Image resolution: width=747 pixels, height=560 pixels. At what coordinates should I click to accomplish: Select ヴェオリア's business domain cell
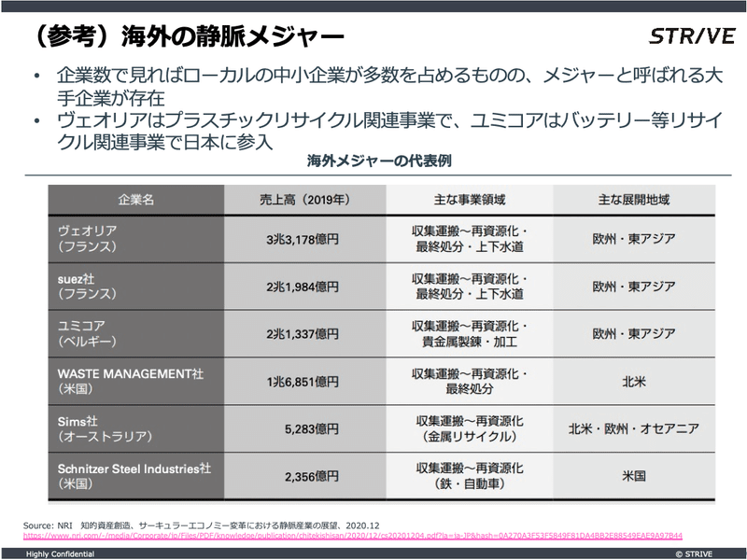pyautogui.click(x=470, y=239)
